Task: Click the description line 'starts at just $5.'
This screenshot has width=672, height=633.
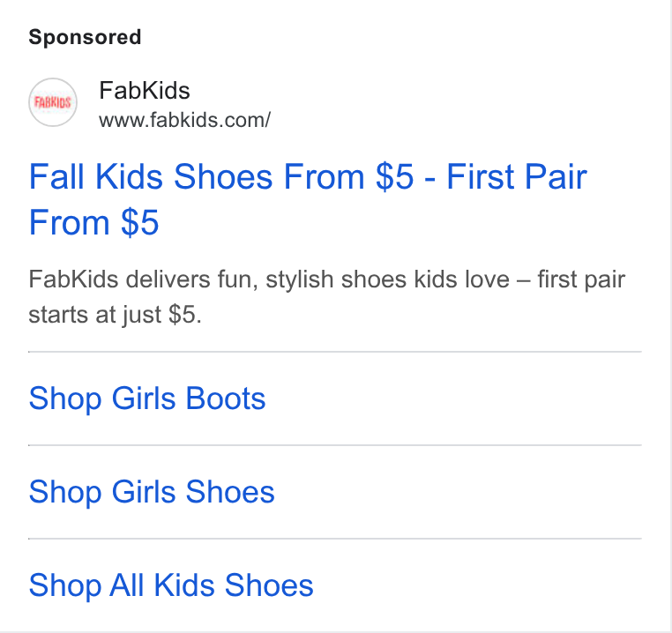Action: (115, 315)
